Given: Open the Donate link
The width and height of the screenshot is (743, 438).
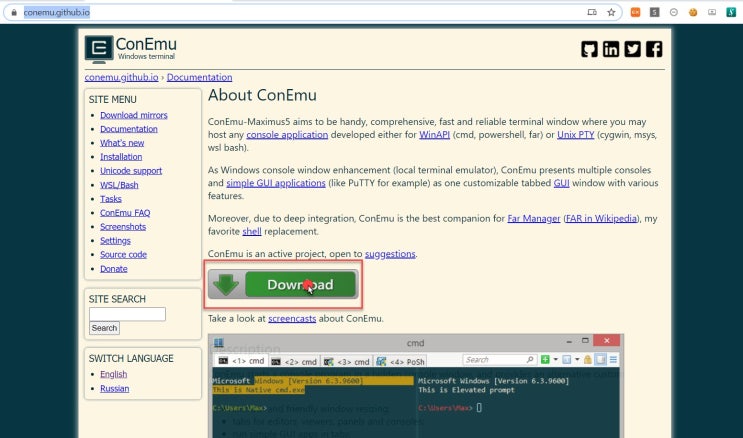Looking at the screenshot, I should [113, 269].
